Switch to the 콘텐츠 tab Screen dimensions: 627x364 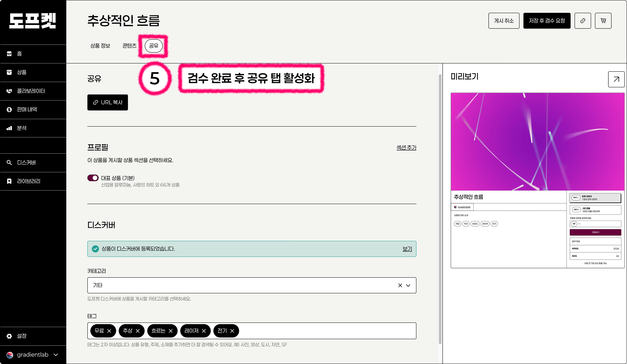click(129, 46)
